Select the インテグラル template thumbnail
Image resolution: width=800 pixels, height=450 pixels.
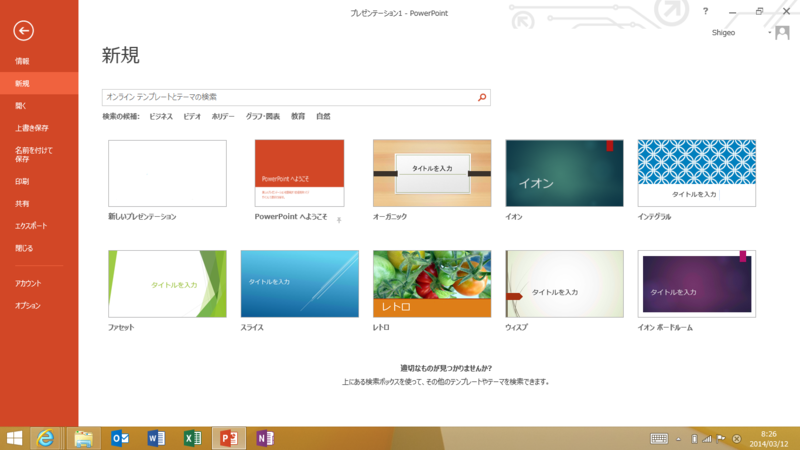tap(696, 173)
